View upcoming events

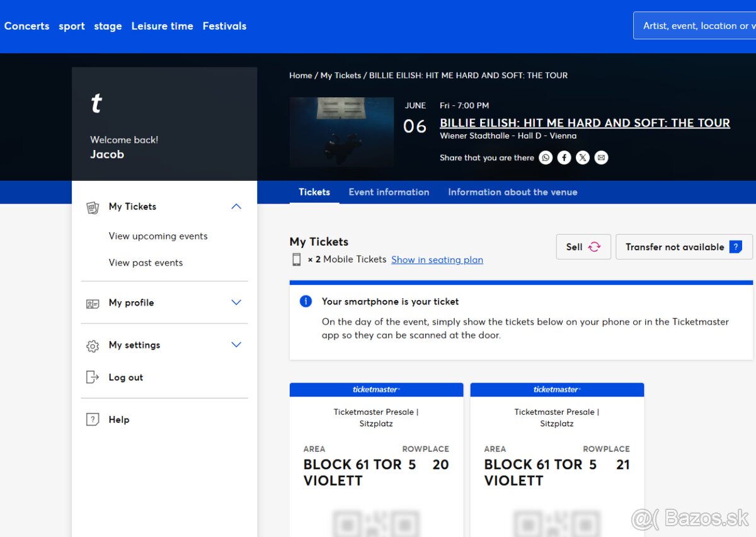click(x=158, y=236)
